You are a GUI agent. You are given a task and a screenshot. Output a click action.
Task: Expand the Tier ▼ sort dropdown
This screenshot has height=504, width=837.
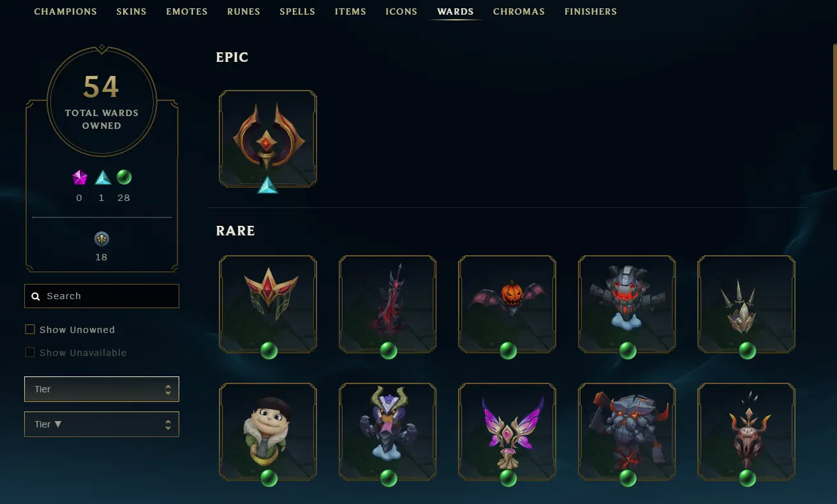(x=101, y=424)
